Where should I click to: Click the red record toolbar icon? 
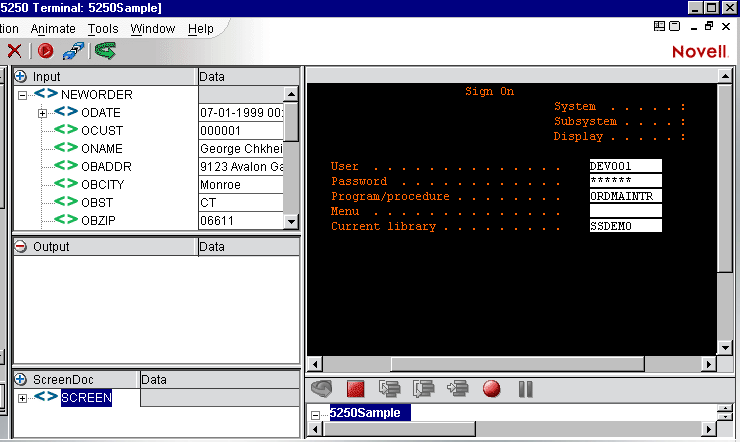click(x=45, y=50)
